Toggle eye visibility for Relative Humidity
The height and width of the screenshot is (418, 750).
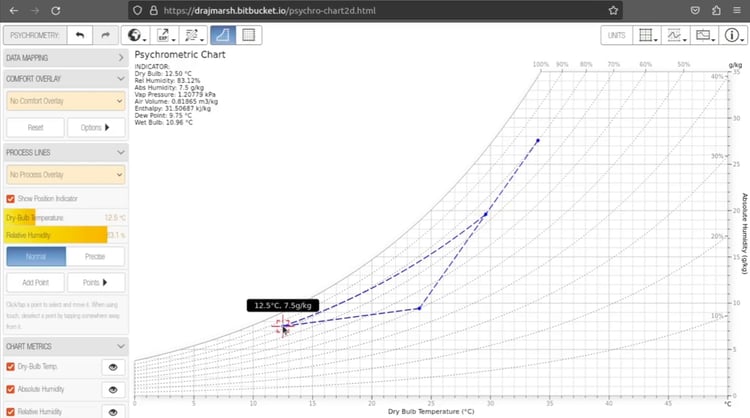point(113,412)
